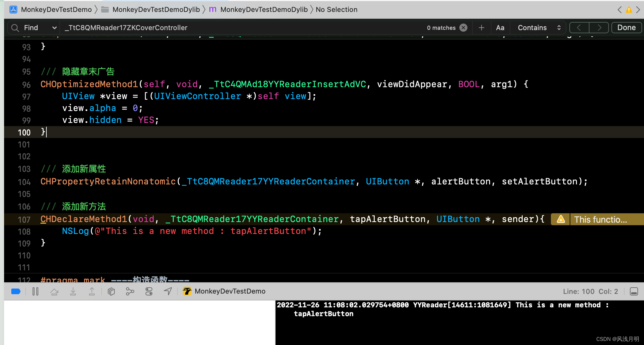Expand the Find mode dropdown
Screen dimensions: 644x345
(x=54, y=28)
